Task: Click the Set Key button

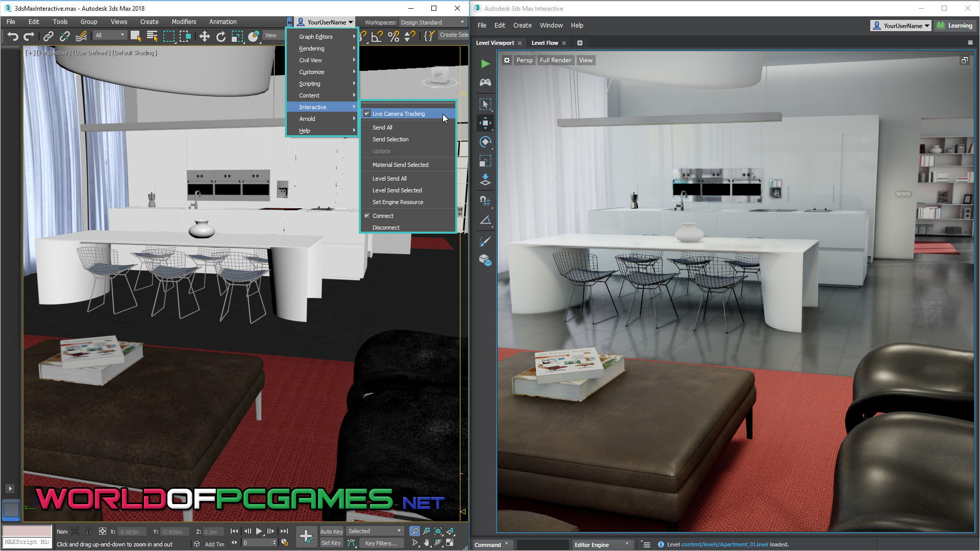Action: (332, 543)
